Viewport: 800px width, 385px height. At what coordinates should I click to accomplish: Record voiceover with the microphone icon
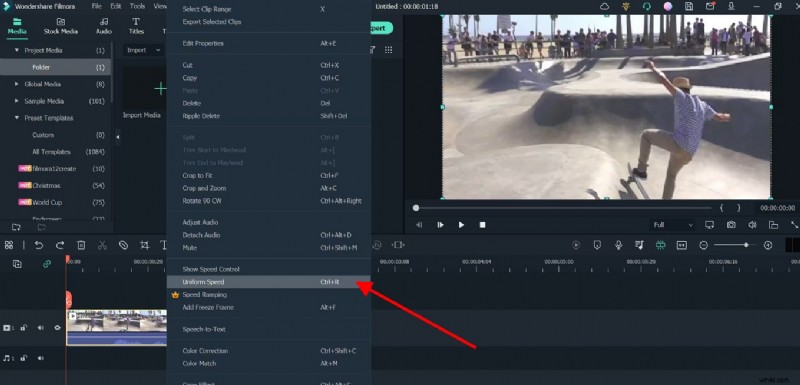618,245
